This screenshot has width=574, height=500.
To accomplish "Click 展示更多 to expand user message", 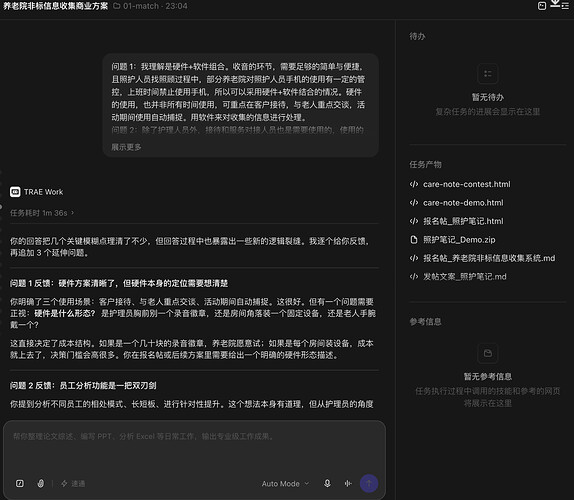I will [126, 147].
